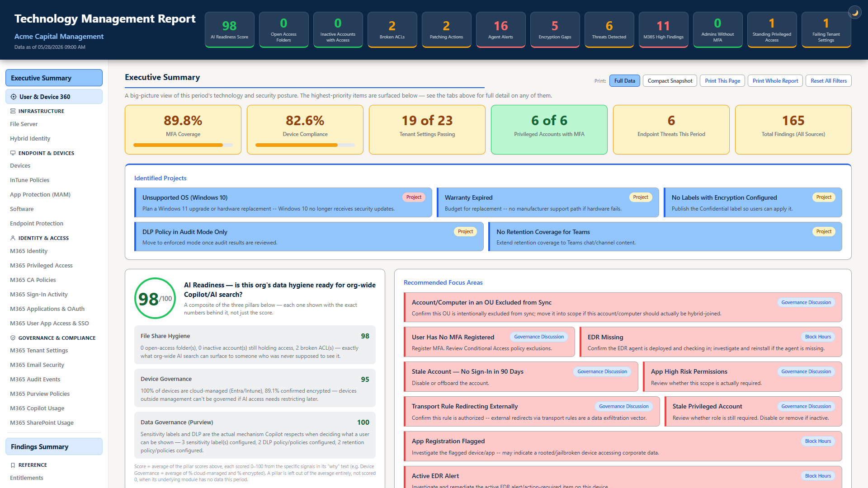Click the Endpoint & Devices monitor icon

13,153
